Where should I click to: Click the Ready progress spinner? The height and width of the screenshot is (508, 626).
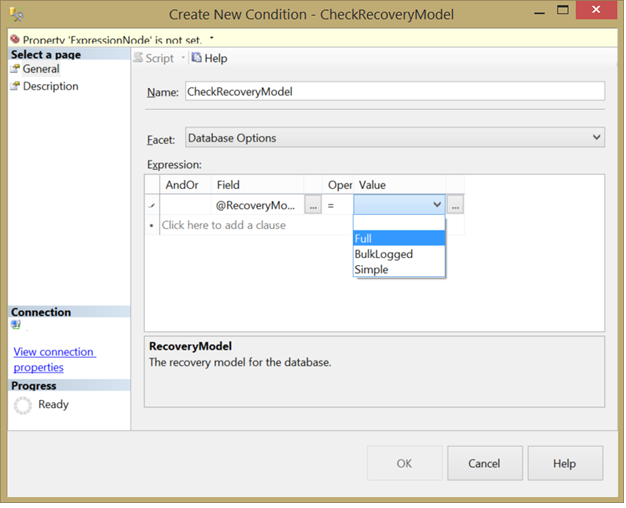23,405
